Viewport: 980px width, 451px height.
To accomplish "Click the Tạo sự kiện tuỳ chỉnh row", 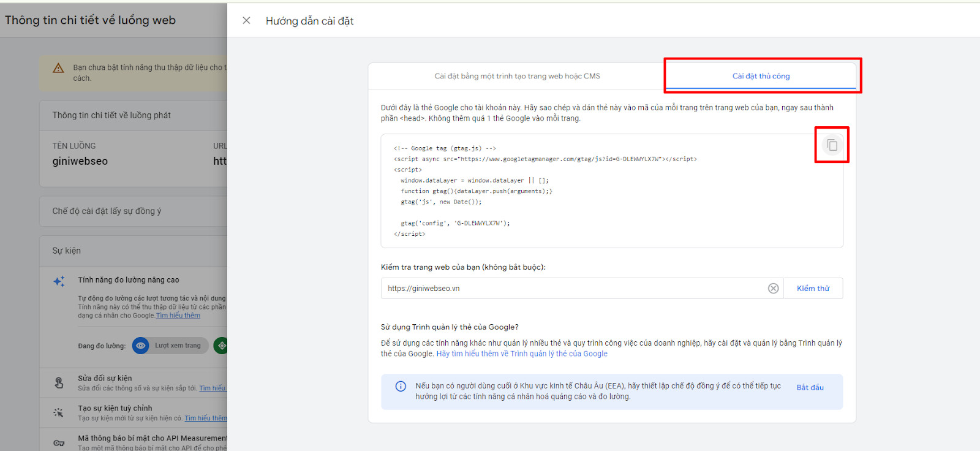I will pos(134,413).
